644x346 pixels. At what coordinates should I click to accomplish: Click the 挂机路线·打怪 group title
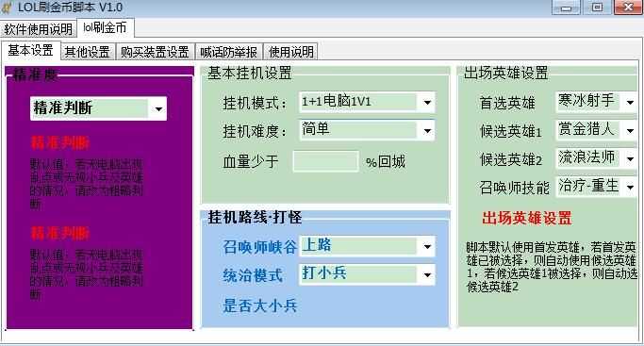(x=255, y=217)
